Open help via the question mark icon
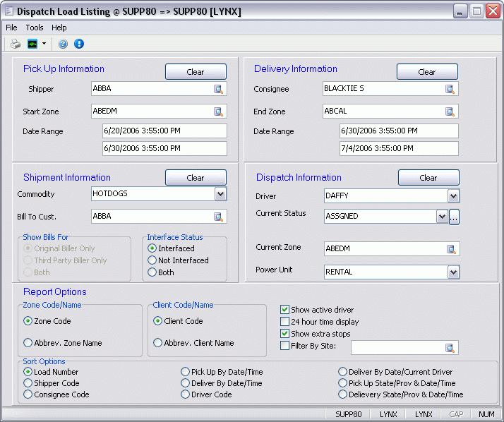 click(63, 44)
